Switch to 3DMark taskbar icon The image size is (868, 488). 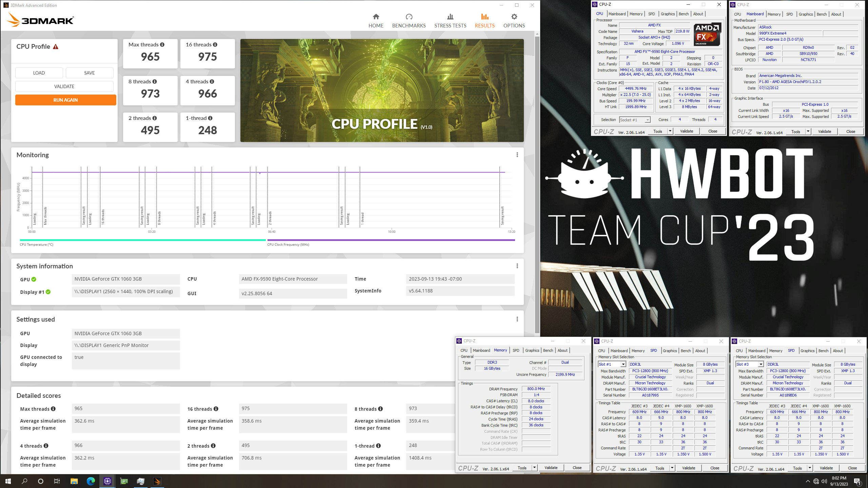pos(157,481)
